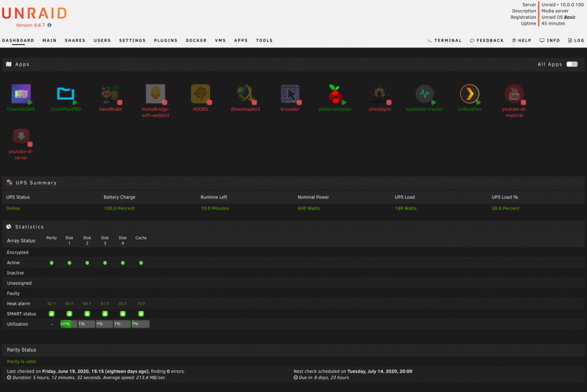
Task: Open the Apps menu tab
Action: [241, 40]
